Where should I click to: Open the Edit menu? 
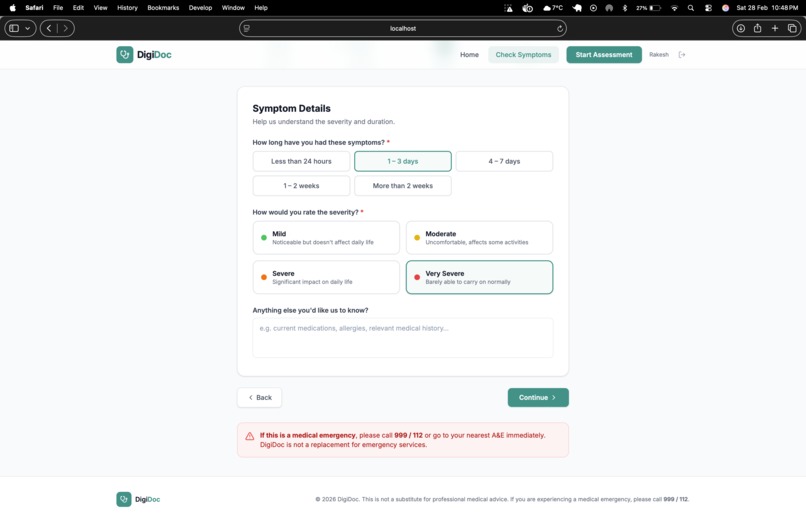click(x=78, y=8)
